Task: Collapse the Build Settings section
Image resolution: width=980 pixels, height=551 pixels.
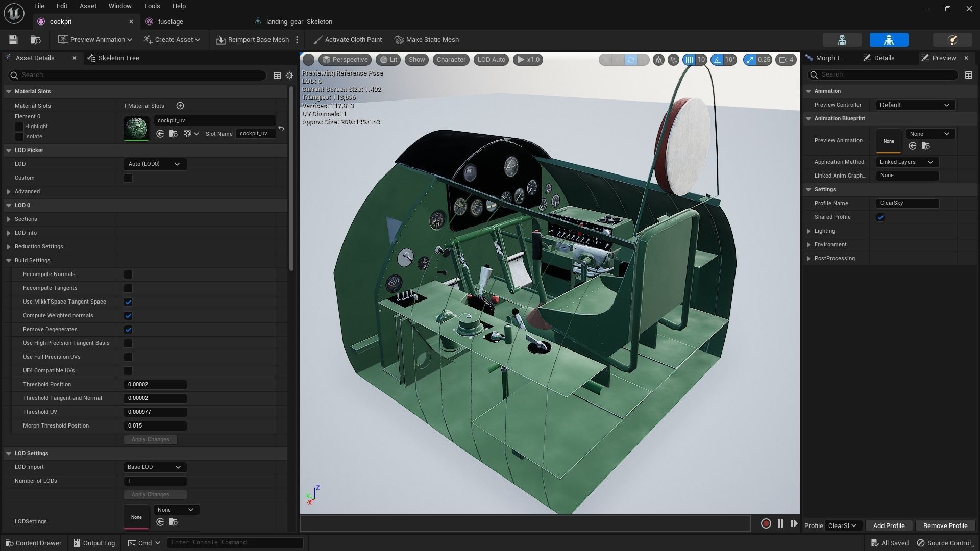Action: pyautogui.click(x=9, y=261)
